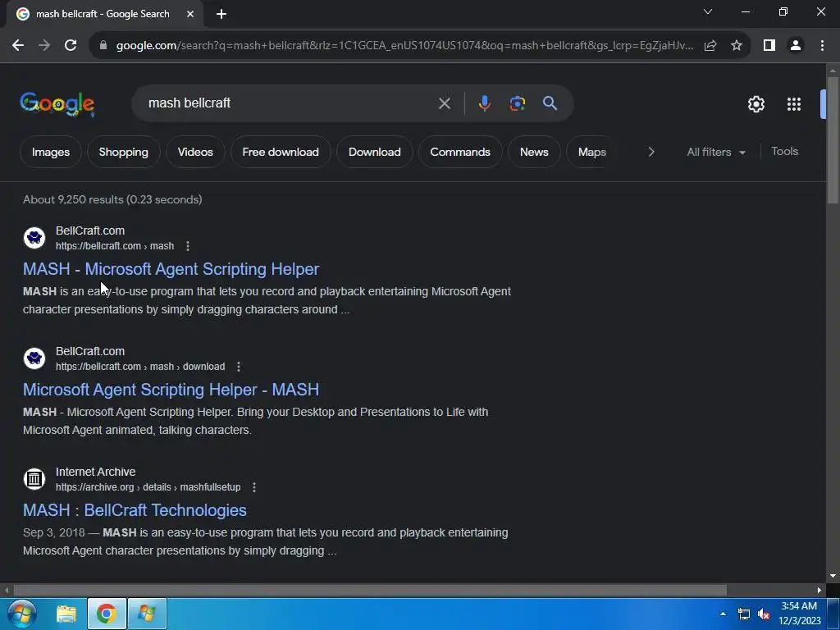Search by image with the Lens icon
The width and height of the screenshot is (840, 630).
517,103
